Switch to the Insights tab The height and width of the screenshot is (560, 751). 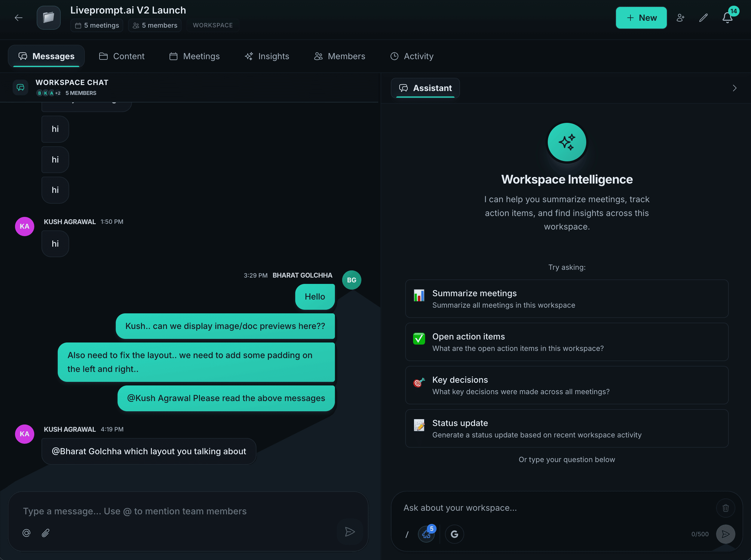pos(267,56)
